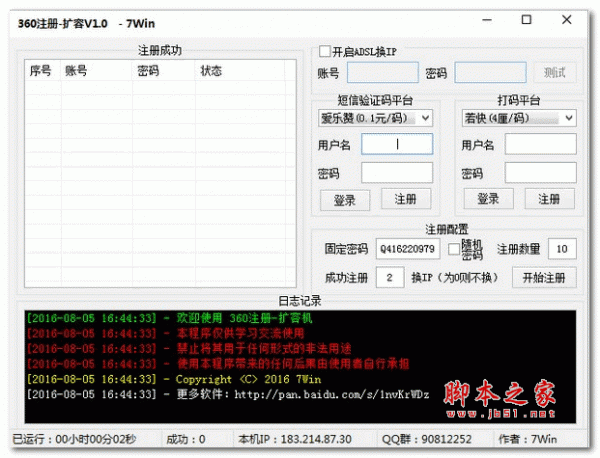Image resolution: width=600 pixels, height=458 pixels.
Task: Click the 使用本程序带来的任何后果 log line
Action: tap(217, 363)
